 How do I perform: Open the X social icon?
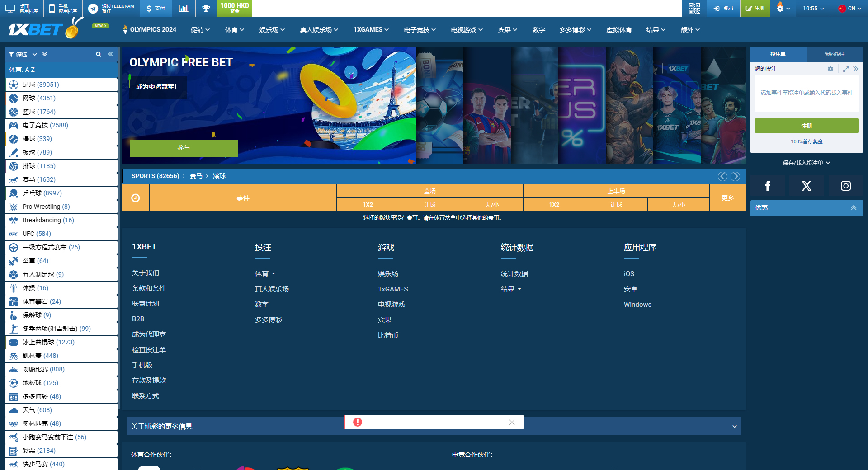click(x=807, y=186)
